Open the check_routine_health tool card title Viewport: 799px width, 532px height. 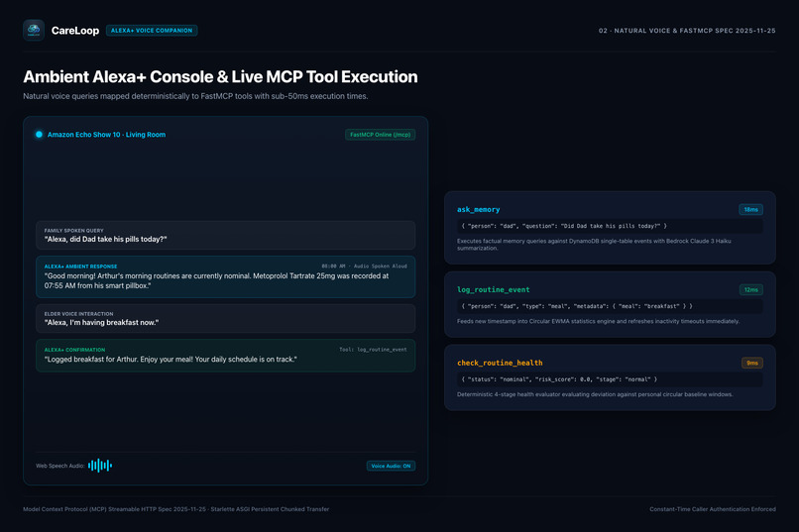[x=500, y=363]
